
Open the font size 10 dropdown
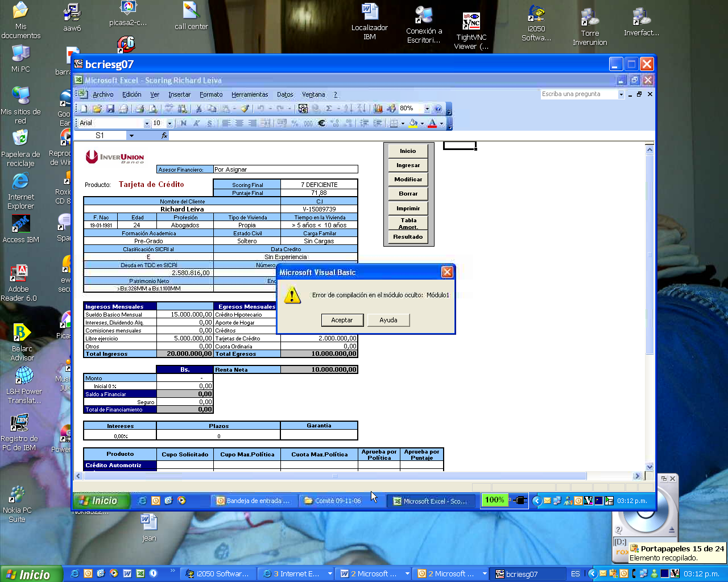[x=169, y=123]
